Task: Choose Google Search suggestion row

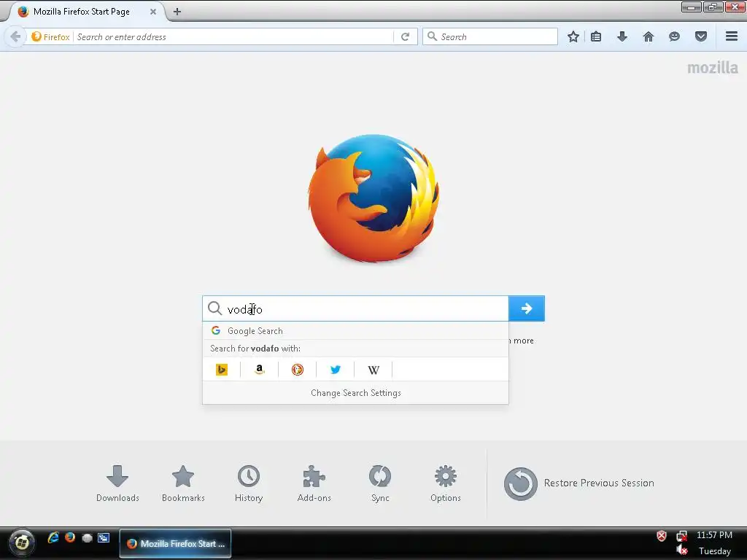Action: pos(355,330)
